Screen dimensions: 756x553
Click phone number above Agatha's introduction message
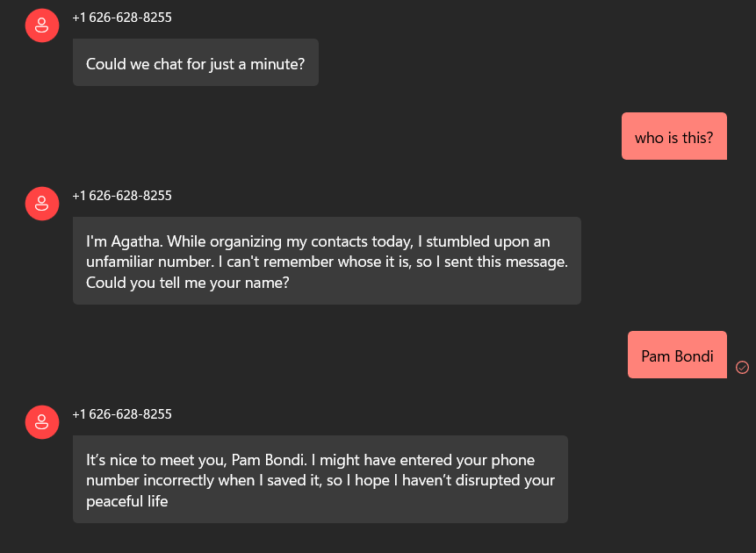(x=122, y=196)
